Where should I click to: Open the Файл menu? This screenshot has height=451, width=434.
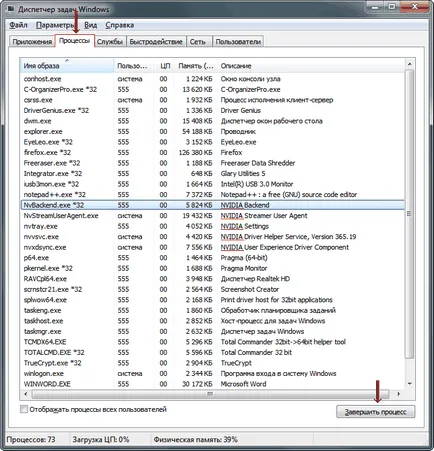click(x=18, y=25)
